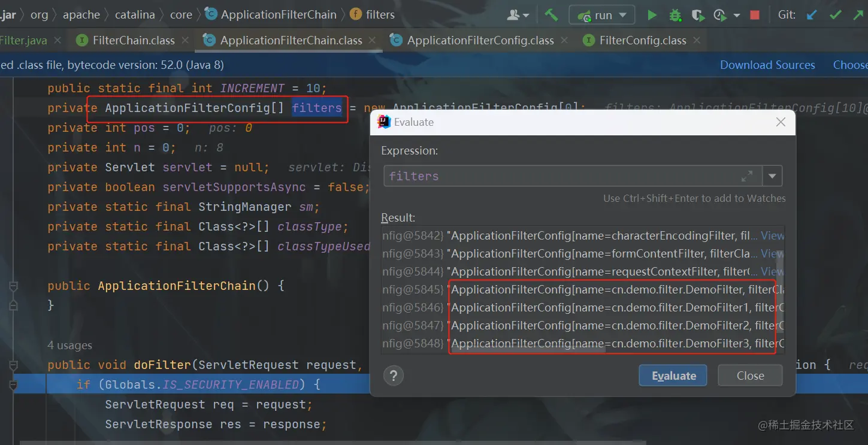Select the formContentFilter result row
Screen dimensions: 868x445
pyautogui.click(x=582, y=253)
